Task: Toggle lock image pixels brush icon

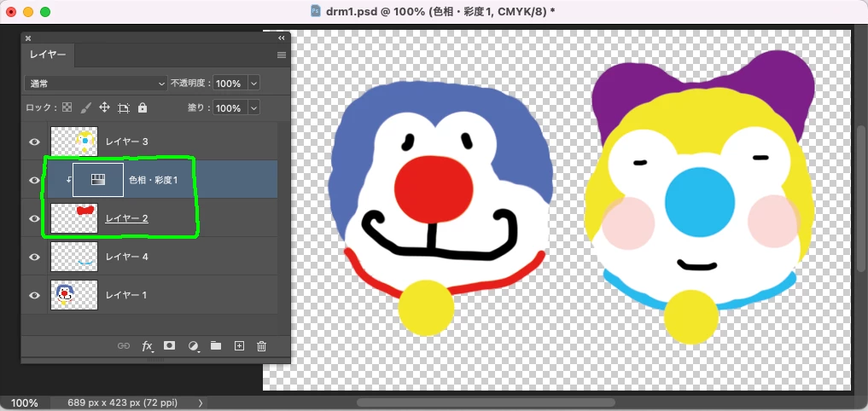Action: click(86, 107)
